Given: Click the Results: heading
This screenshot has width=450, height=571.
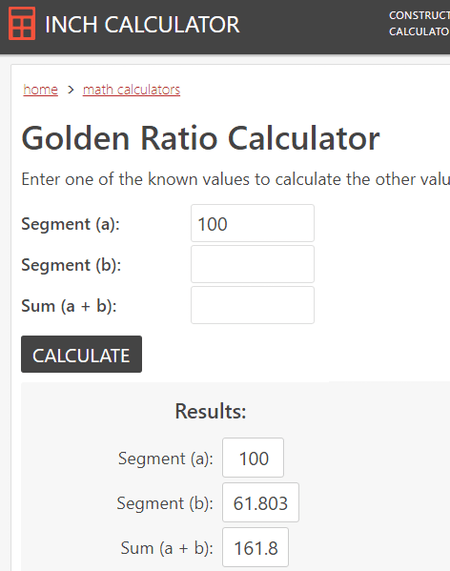Looking at the screenshot, I should [210, 411].
